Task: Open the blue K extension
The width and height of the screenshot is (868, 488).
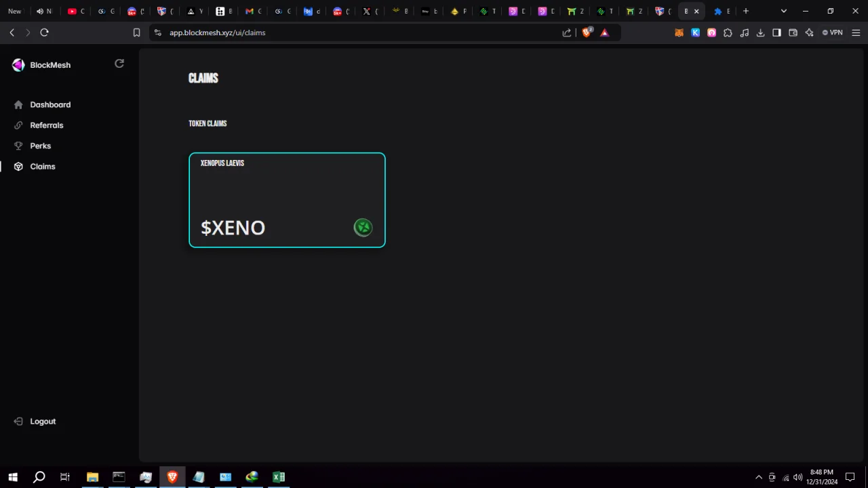Action: (x=695, y=33)
